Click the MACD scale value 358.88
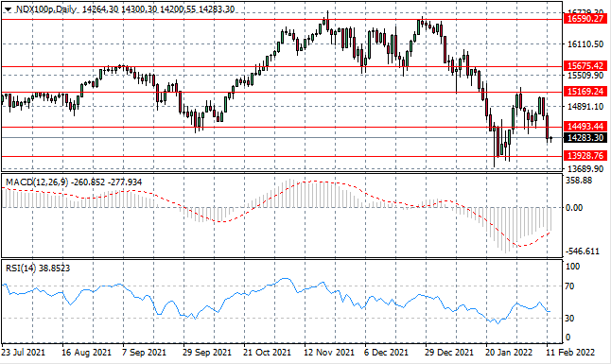 579,181
